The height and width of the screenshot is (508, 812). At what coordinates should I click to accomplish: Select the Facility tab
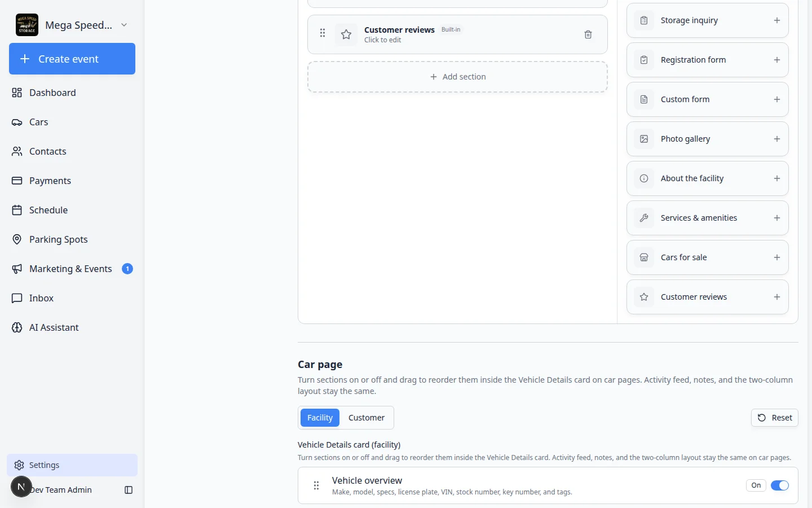pos(320,418)
